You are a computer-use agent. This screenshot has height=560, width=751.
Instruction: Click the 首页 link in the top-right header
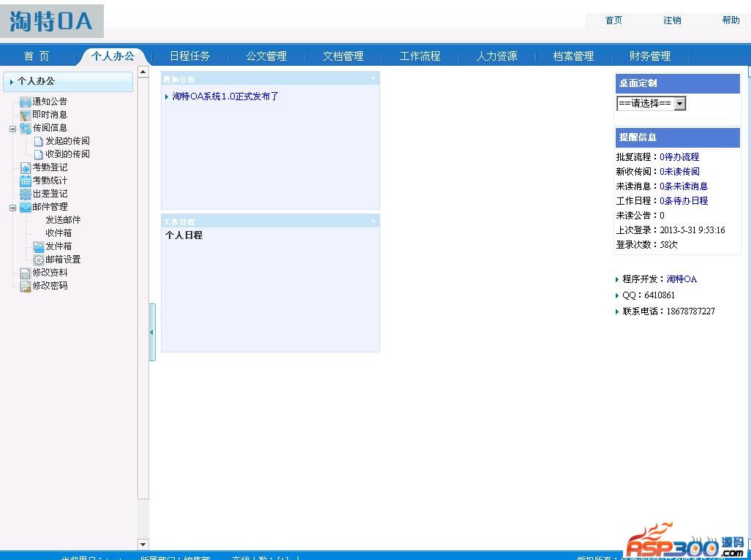coord(614,20)
